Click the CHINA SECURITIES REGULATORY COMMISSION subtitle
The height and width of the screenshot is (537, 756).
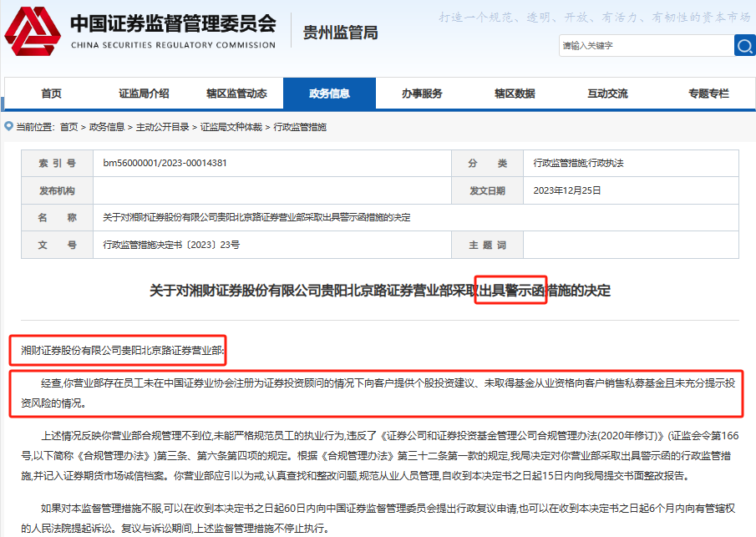(173, 45)
